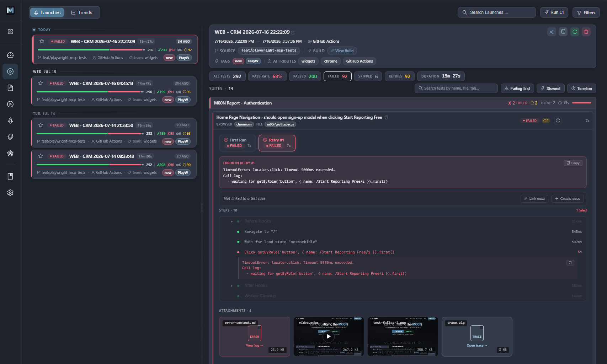
Task: Star the WEB - CRM 21:33:50 launch
Action: [41, 125]
